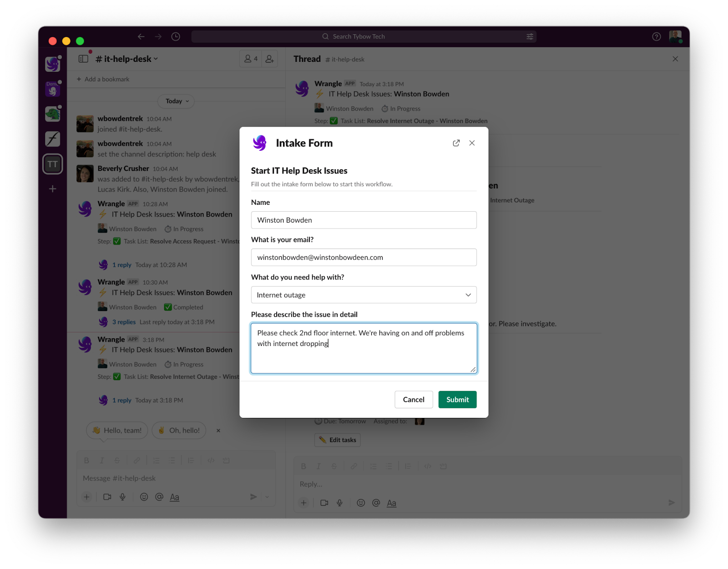Select the Demo Wrangle workspace icon
The height and width of the screenshot is (569, 728).
(x=53, y=89)
